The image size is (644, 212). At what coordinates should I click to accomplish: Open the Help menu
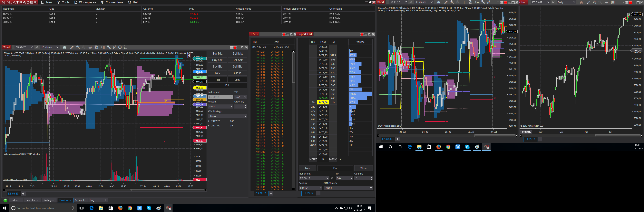(x=134, y=2)
